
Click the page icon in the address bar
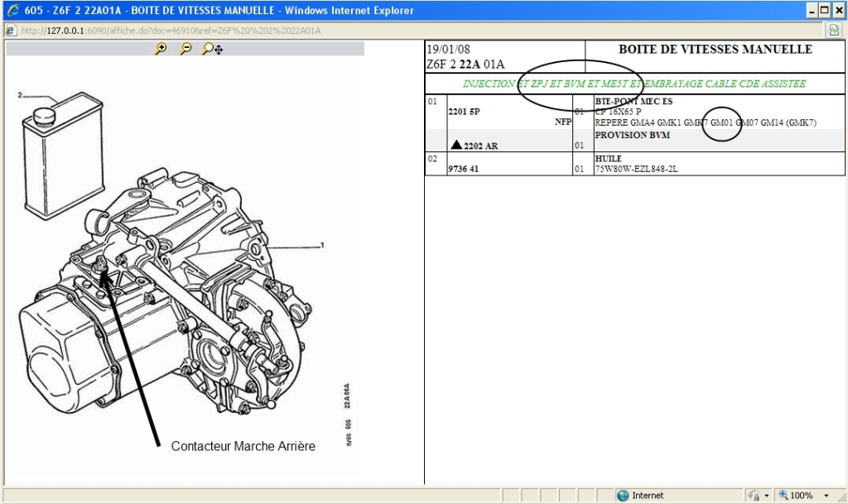pos(11,31)
